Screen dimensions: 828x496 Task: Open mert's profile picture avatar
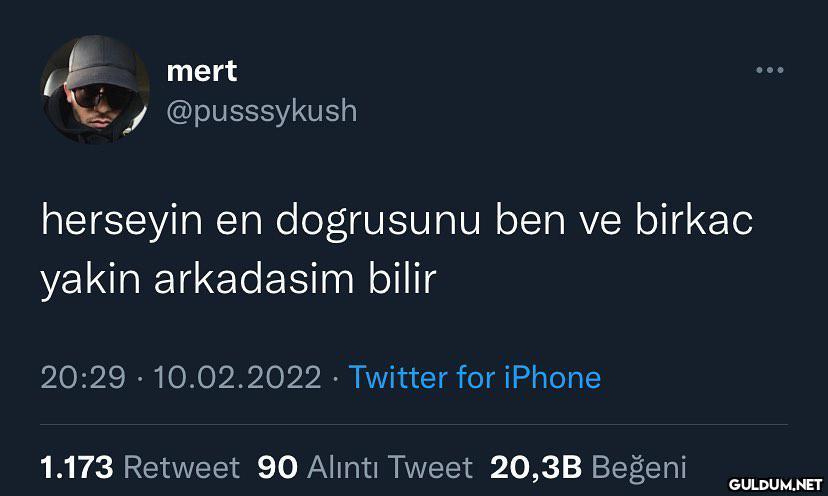95,89
